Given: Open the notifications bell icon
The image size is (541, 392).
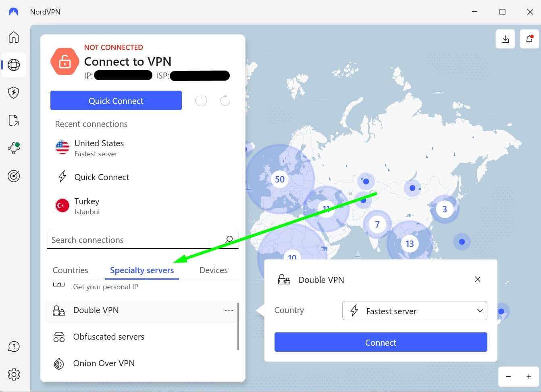Looking at the screenshot, I should (529, 39).
